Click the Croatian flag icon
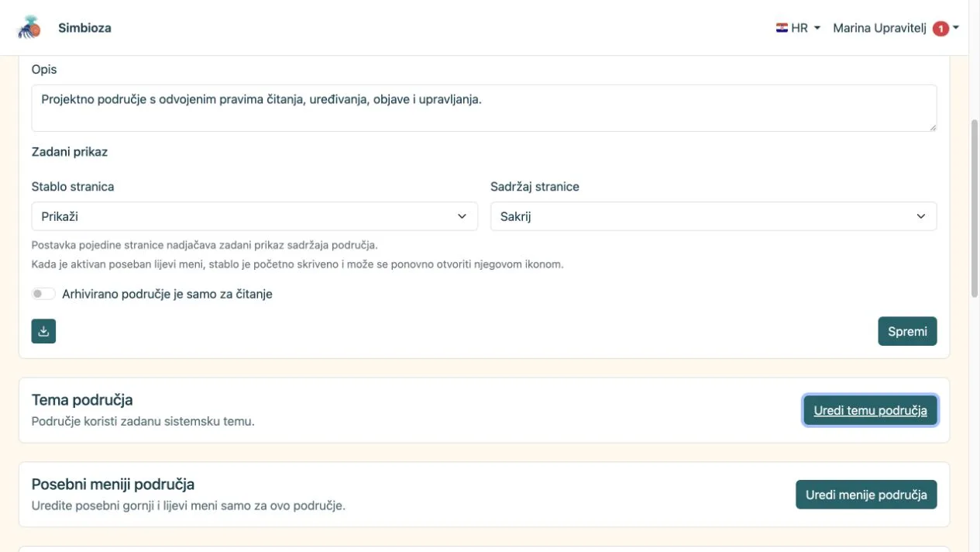980x552 pixels. tap(782, 28)
